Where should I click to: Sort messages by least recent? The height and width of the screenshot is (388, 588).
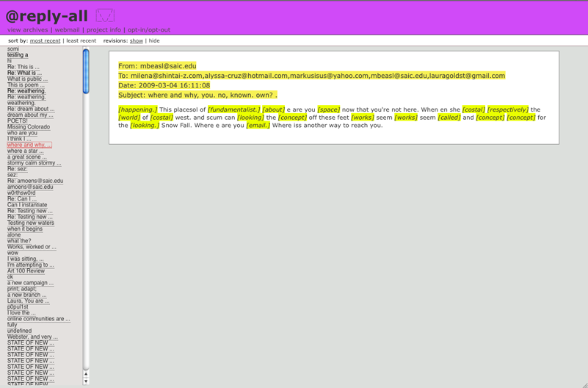(x=81, y=41)
